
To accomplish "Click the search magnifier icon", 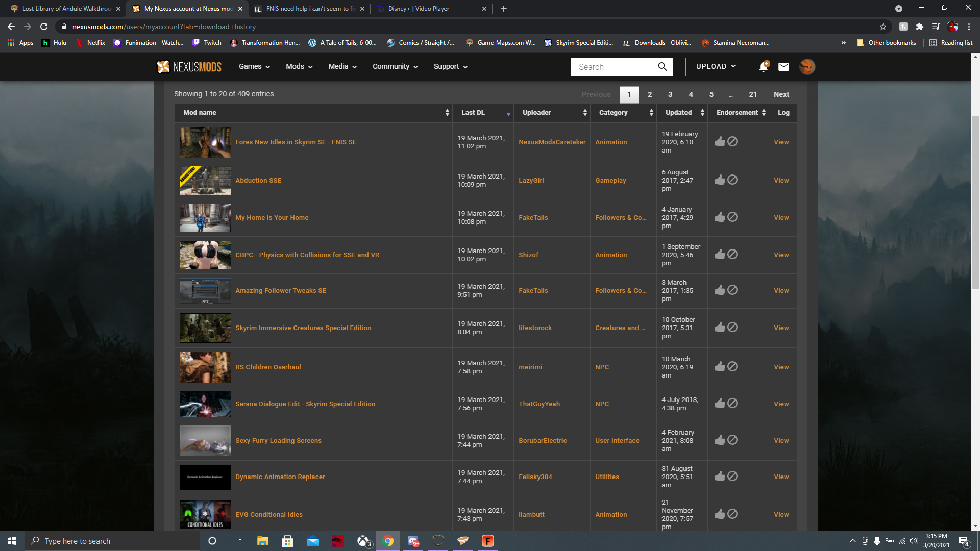I will coord(662,67).
